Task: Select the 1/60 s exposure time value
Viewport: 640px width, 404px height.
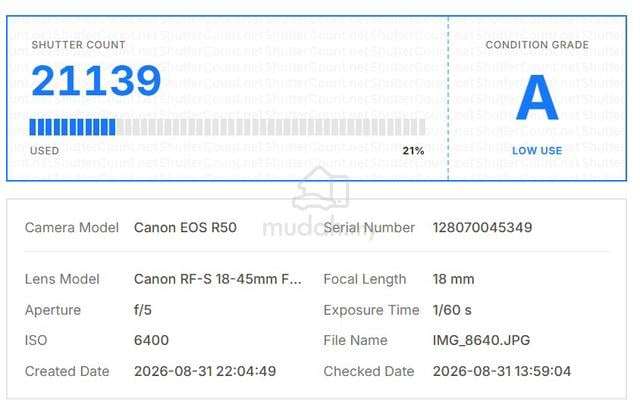Action: click(452, 310)
